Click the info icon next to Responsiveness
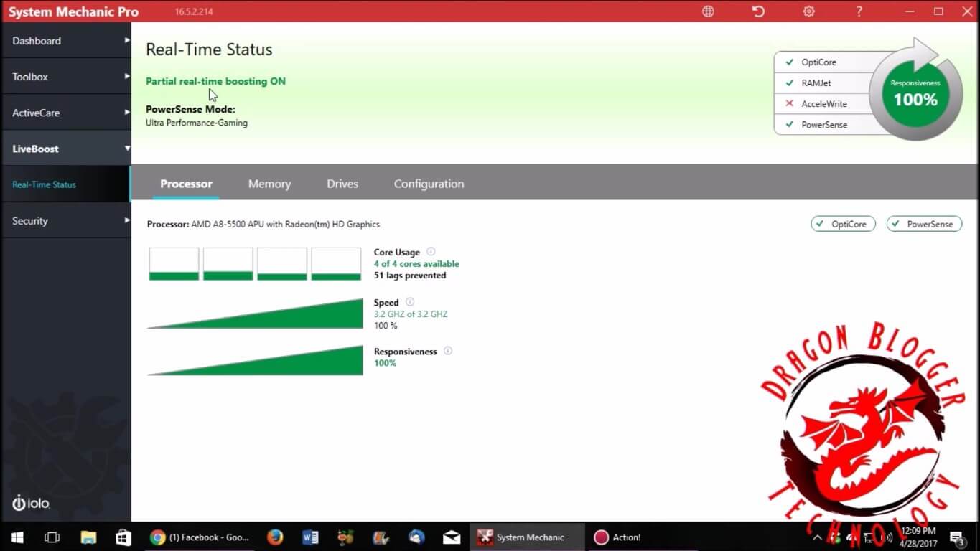980x551 pixels. click(x=448, y=352)
